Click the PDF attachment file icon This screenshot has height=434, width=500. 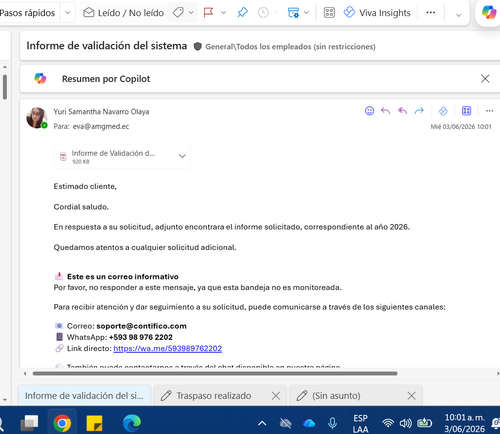[63, 156]
